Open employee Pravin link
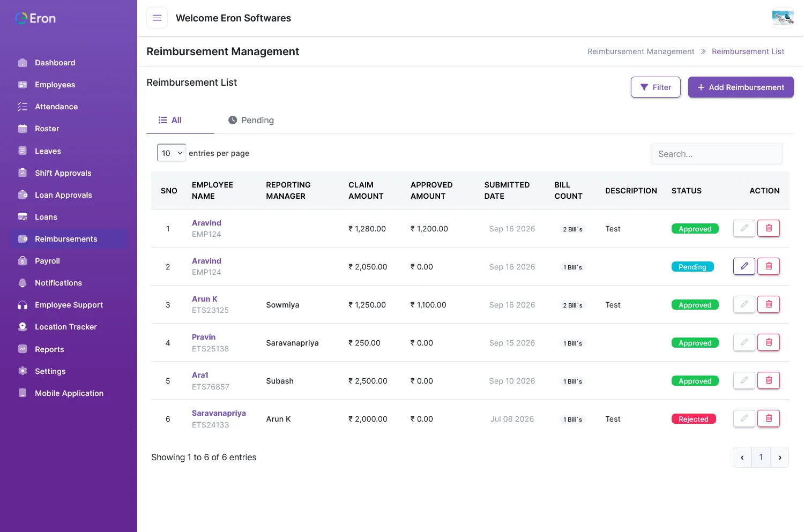The height and width of the screenshot is (532, 804). point(204,337)
